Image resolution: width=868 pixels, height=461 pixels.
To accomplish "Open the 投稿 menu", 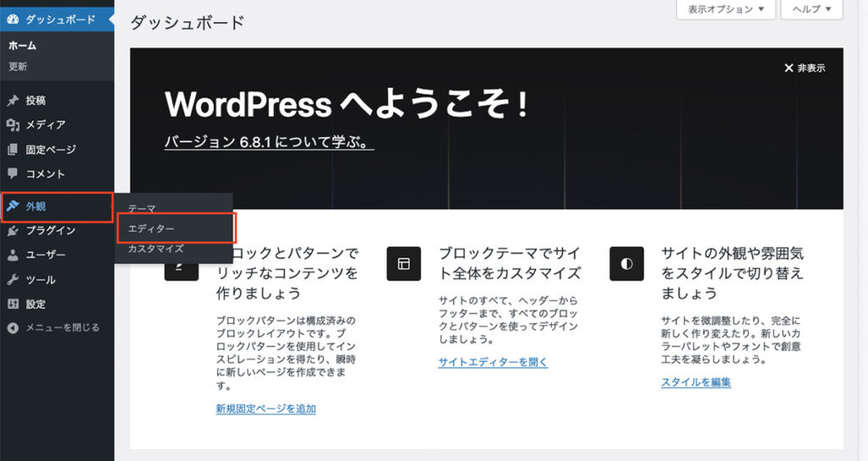I will 57,101.
